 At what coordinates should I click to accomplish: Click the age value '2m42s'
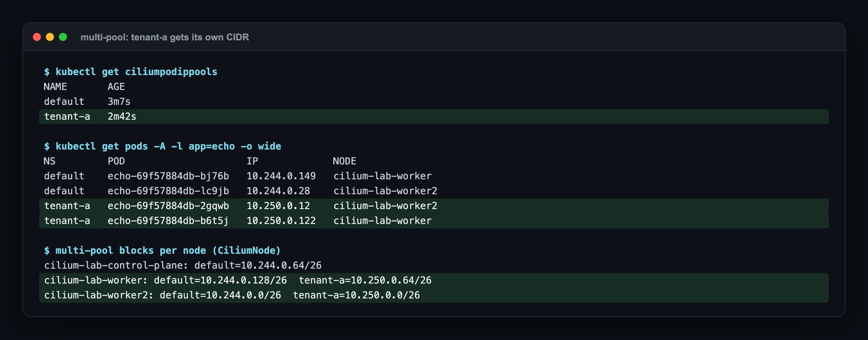tap(122, 116)
